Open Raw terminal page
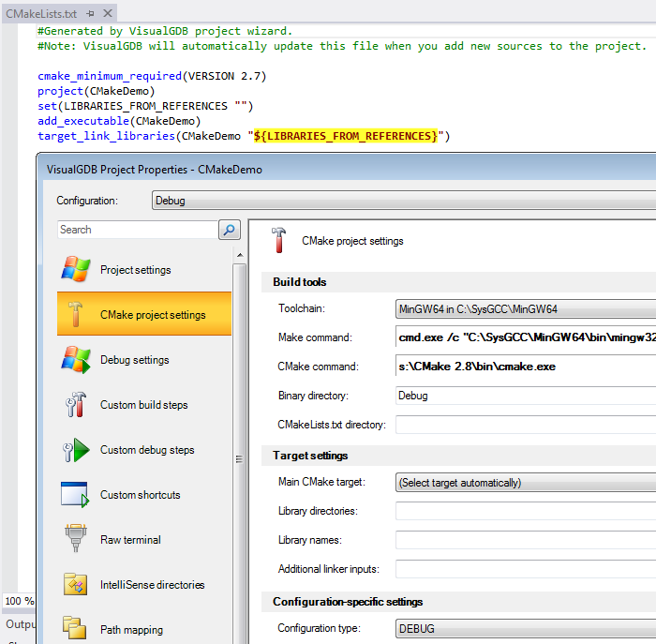Viewport: 656px width, 644px height. point(144,539)
